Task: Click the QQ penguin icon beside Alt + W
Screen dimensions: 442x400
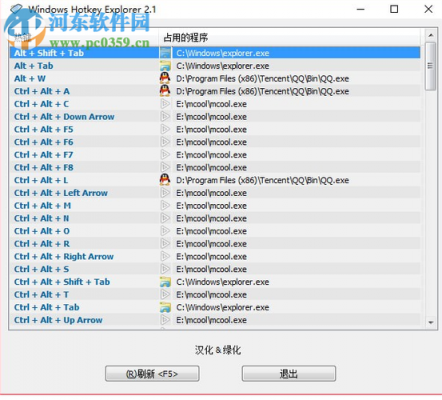Action: click(x=165, y=78)
